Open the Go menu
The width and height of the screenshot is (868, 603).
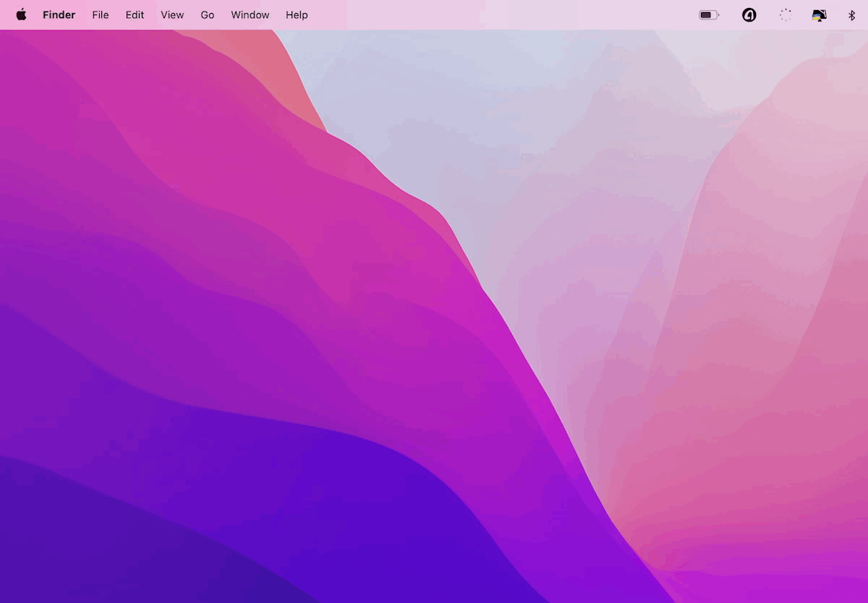tap(208, 14)
